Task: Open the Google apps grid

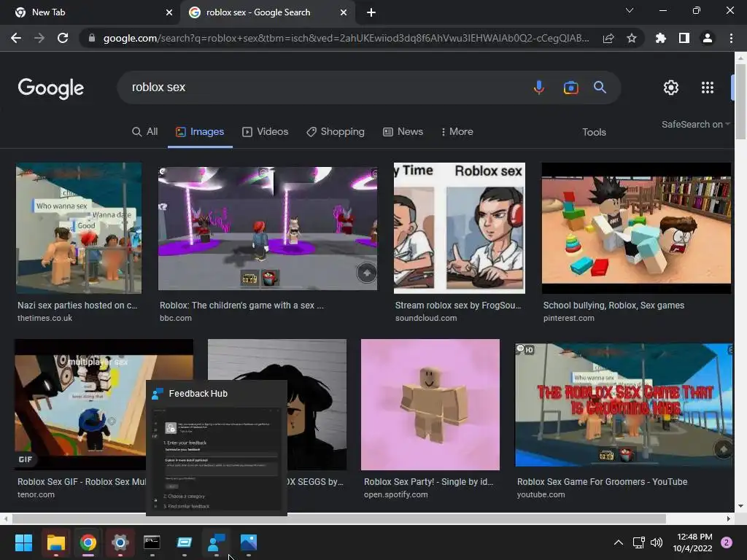Action: [708, 87]
